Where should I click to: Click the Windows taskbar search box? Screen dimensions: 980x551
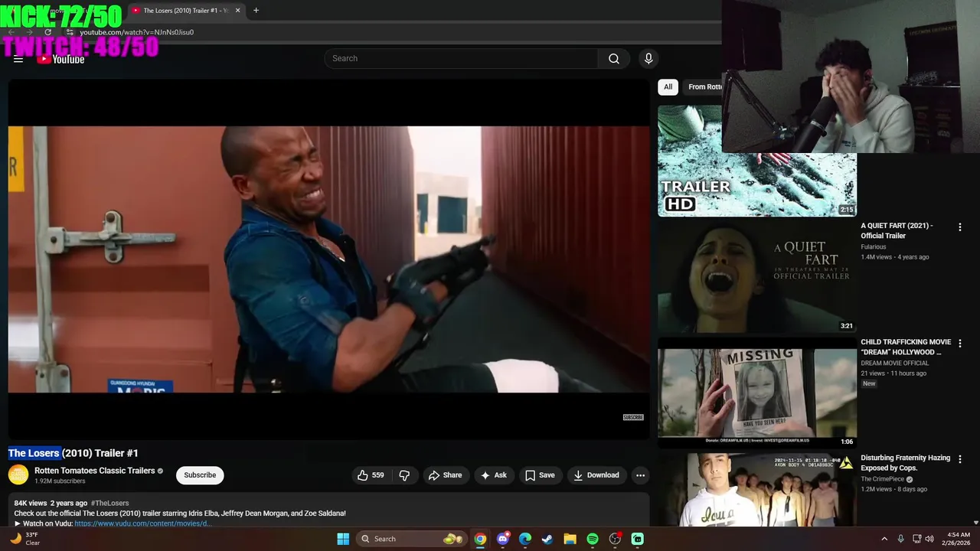click(412, 539)
